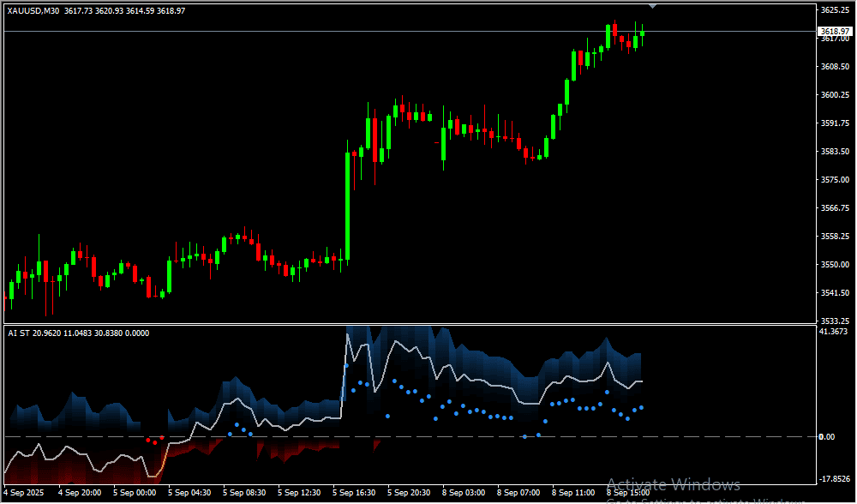
Task: Click the red signal dots in indicator
Action: 152,441
